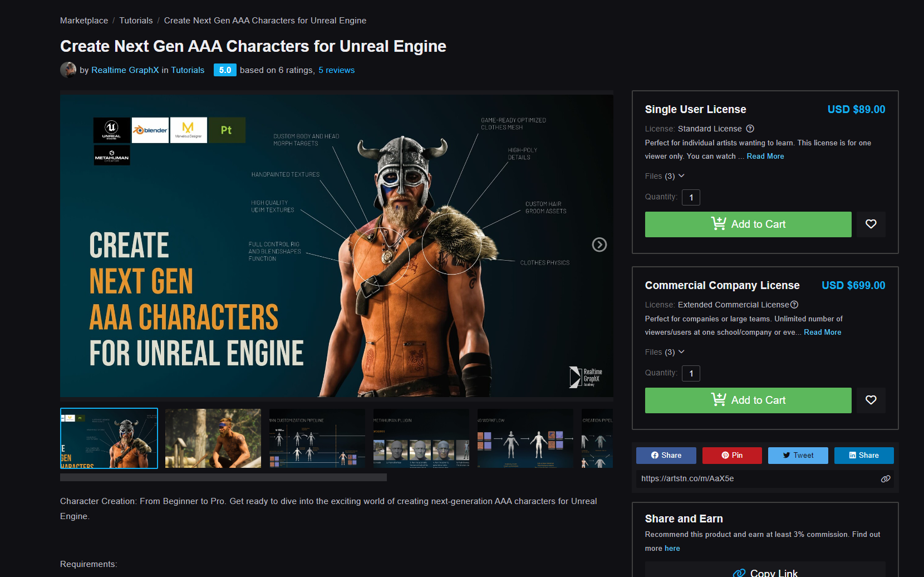The width and height of the screenshot is (924, 577).
Task: Click the Quantity field for the Commercial Company License
Action: pos(691,373)
